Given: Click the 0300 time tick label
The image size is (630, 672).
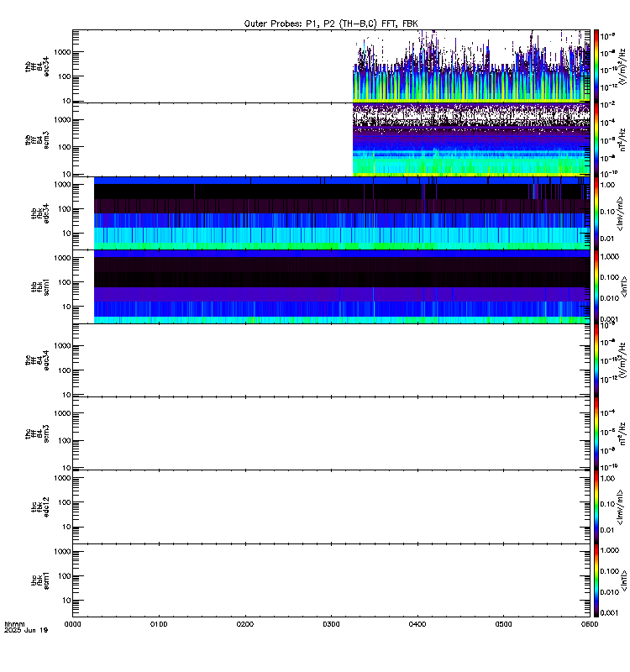Looking at the screenshot, I should click(x=331, y=624).
